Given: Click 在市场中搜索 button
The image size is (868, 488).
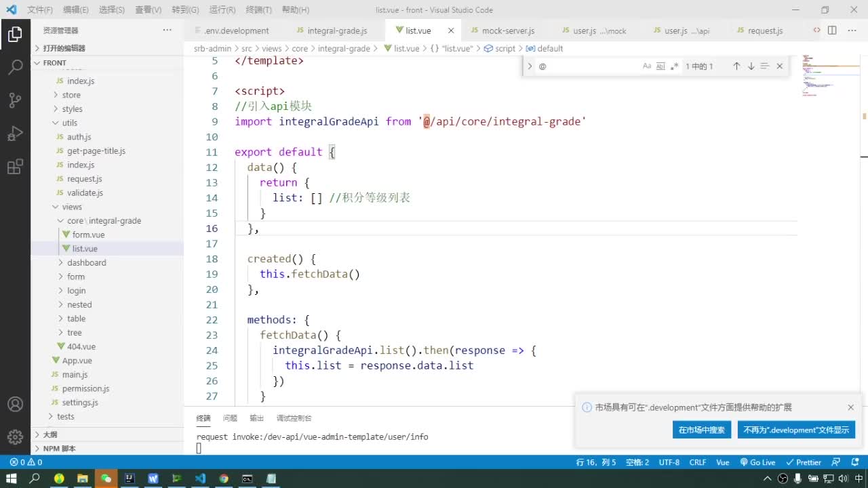Looking at the screenshot, I should pyautogui.click(x=702, y=430).
